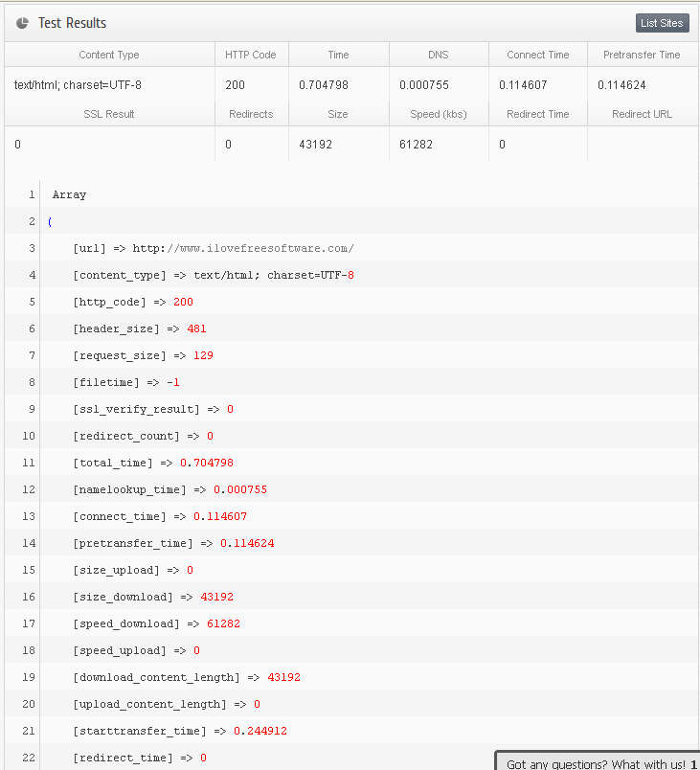
Task: Click the HTTP Code column header
Action: 251,55
